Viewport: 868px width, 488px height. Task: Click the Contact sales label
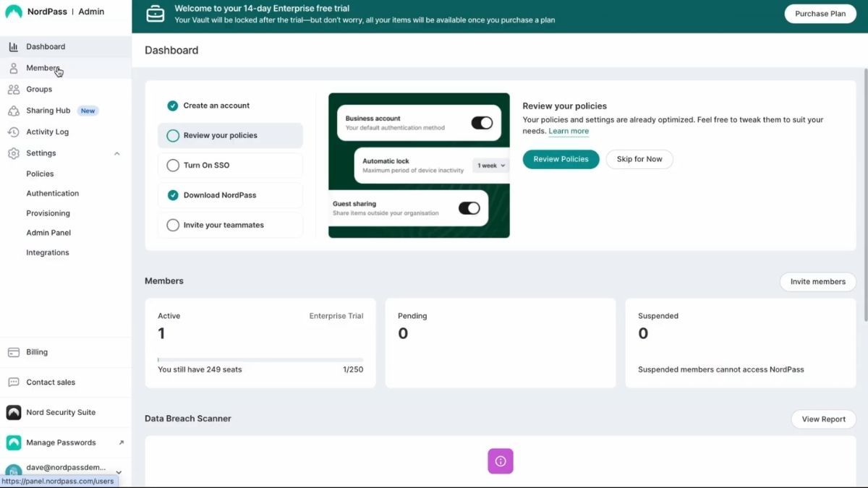point(51,382)
